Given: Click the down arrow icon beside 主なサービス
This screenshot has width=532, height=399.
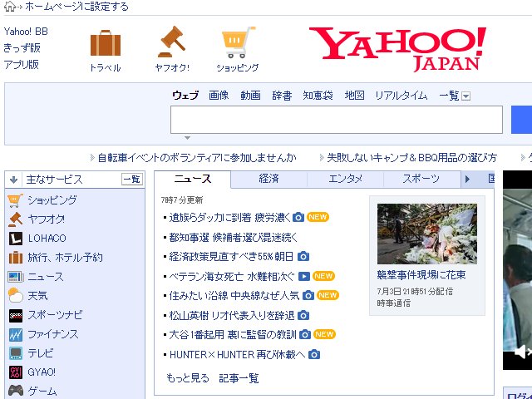Looking at the screenshot, I should (13, 180).
